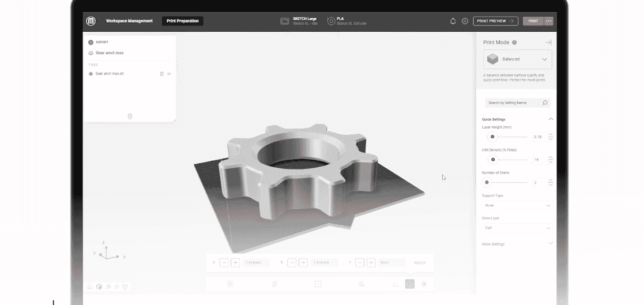
Task: Open settings via the gear icon
Action: pos(465,21)
